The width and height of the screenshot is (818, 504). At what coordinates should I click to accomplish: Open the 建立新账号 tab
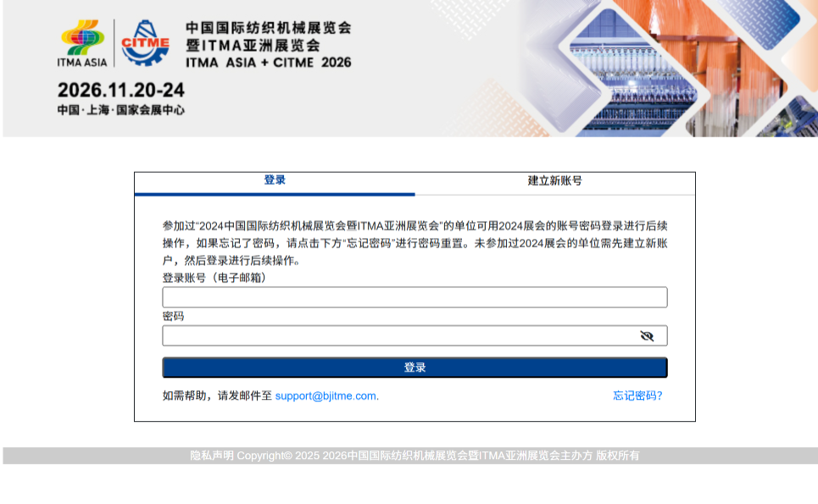(x=554, y=181)
